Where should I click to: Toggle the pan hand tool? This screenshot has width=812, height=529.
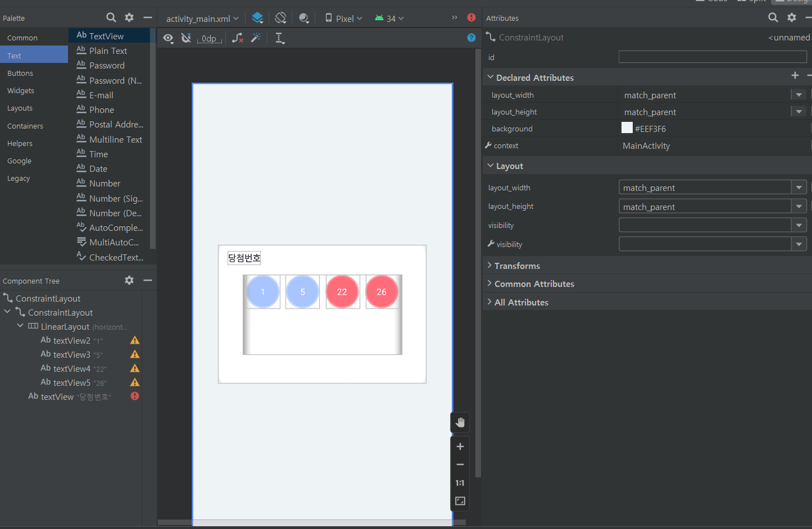click(460, 422)
